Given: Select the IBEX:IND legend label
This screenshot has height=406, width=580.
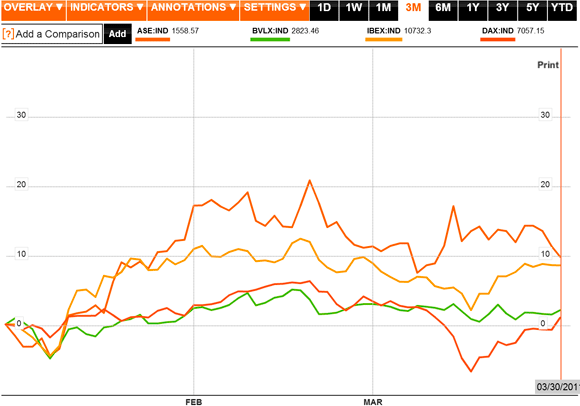Looking at the screenshot, I should tap(384, 31).
